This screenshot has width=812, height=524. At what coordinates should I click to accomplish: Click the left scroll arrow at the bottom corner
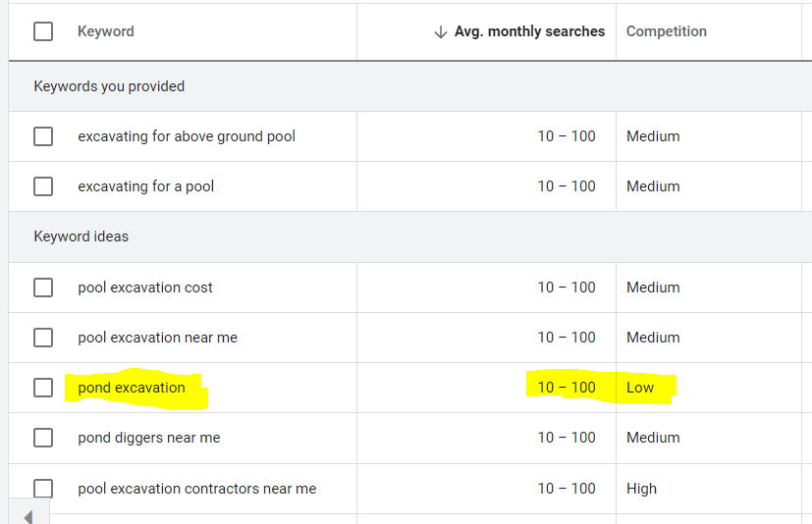tap(28, 516)
